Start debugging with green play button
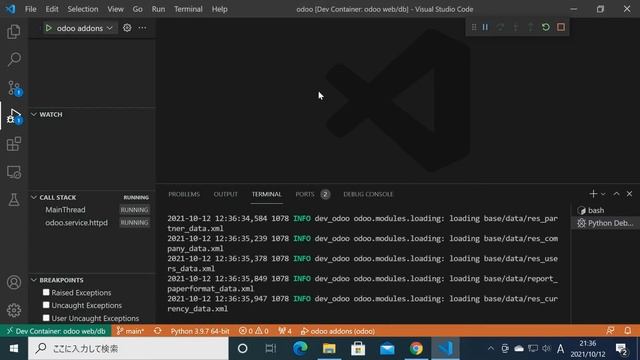 coord(49,28)
